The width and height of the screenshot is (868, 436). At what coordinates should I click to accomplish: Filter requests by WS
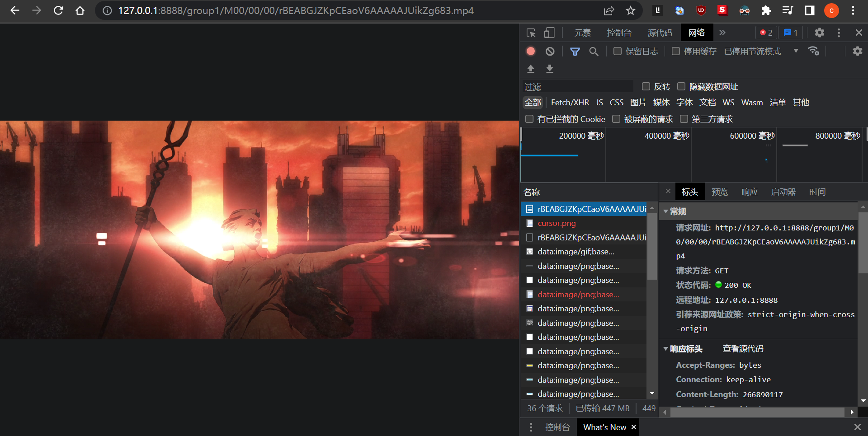pos(728,103)
